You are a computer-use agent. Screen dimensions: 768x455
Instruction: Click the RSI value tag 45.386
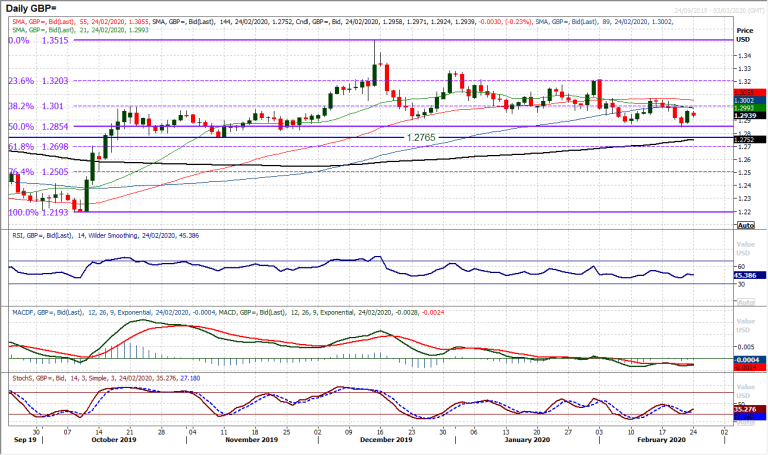(750, 276)
